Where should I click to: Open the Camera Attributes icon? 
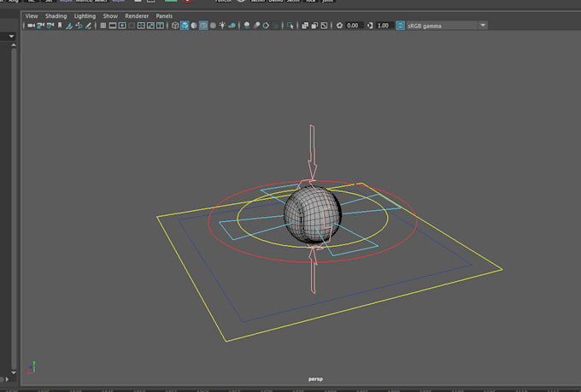[x=50, y=26]
